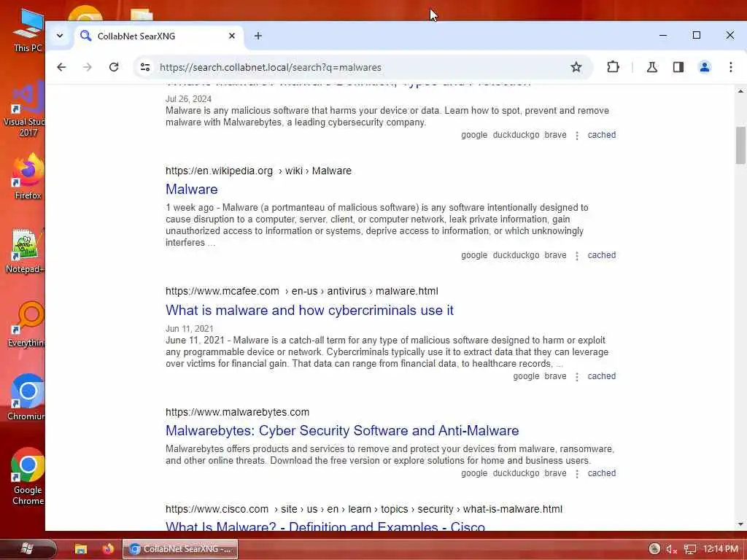Select the Everything desktop icon
The height and width of the screenshot is (560, 747).
coord(26,324)
